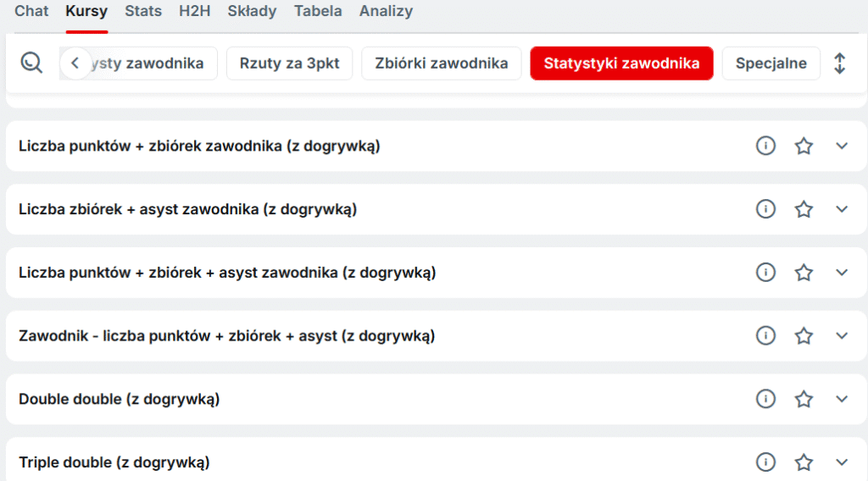Favorite Liczba punktów + zbiórek zawodnika market
This screenshot has width=868, height=481.
click(804, 146)
